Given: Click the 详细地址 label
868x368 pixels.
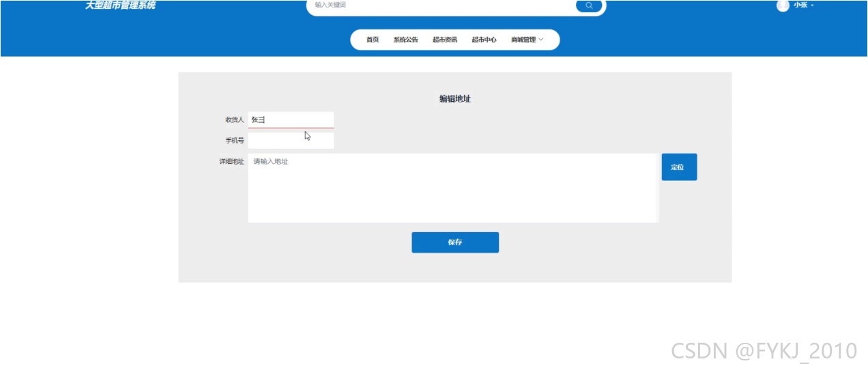Looking at the screenshot, I should (231, 162).
